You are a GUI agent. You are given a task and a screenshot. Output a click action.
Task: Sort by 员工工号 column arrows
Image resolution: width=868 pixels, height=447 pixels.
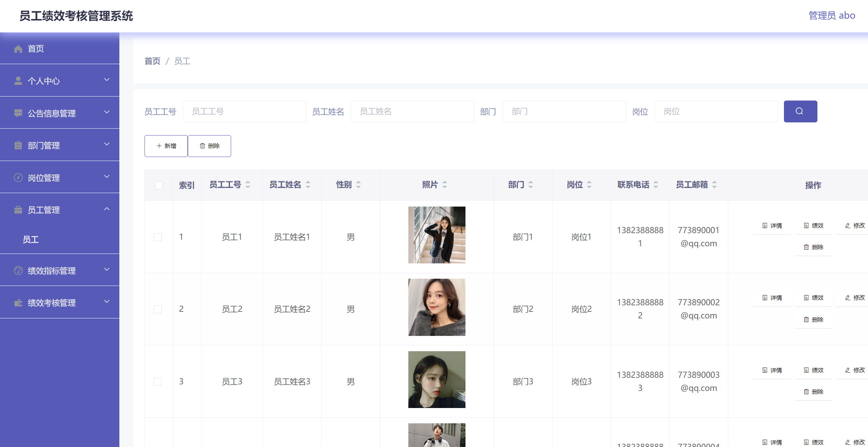click(x=248, y=185)
